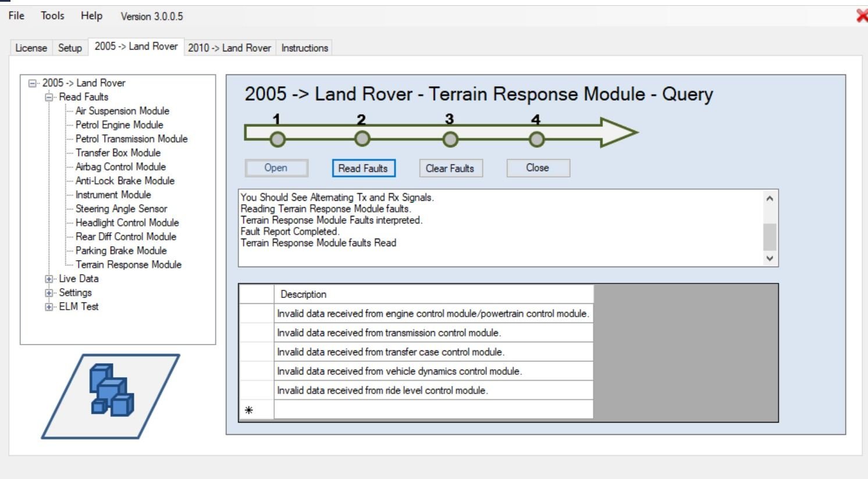The image size is (868, 479).
Task: Expand the Settings tree node
Action: coord(49,293)
